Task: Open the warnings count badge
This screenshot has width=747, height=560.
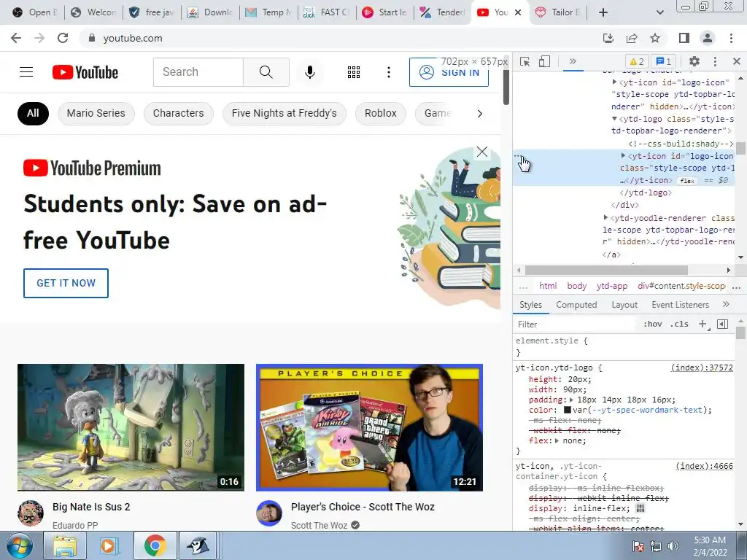Action: pyautogui.click(x=637, y=61)
